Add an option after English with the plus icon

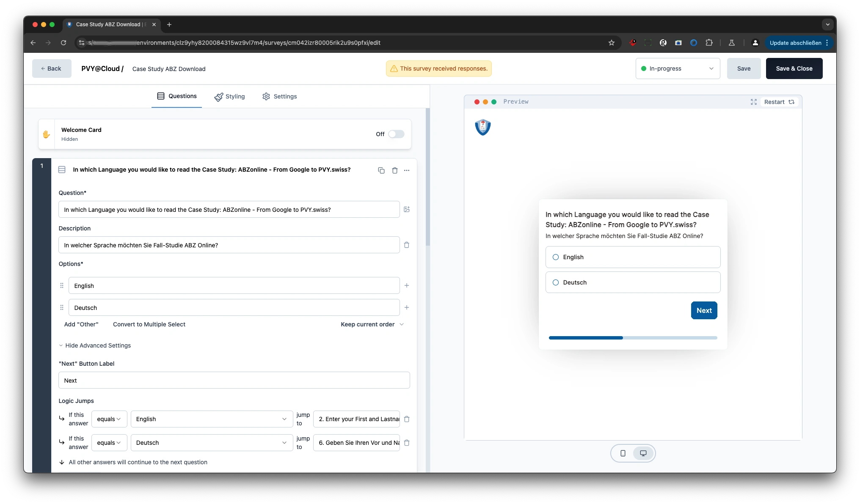[x=407, y=285]
